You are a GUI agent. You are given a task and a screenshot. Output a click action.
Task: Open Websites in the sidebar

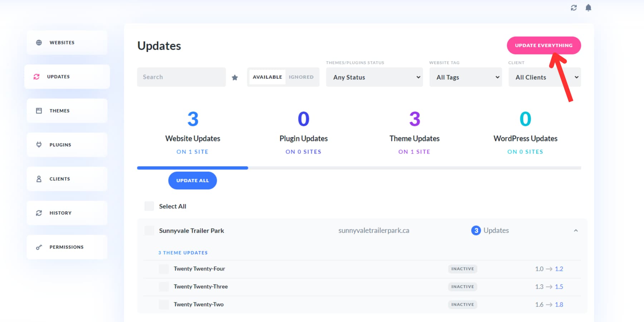coord(67,43)
